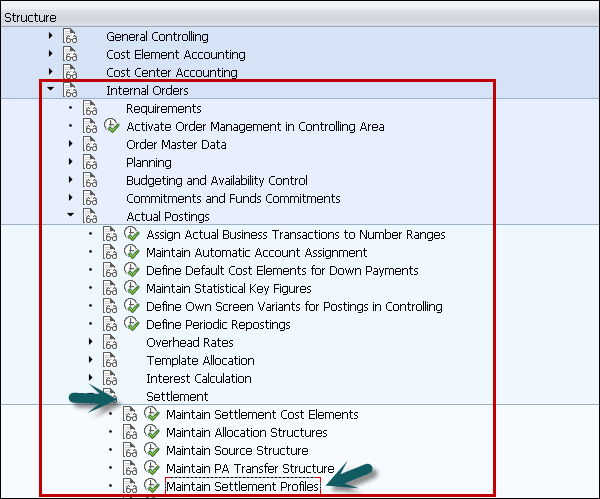Expand the Order Master Data node
600x499 pixels.
pyautogui.click(x=70, y=145)
